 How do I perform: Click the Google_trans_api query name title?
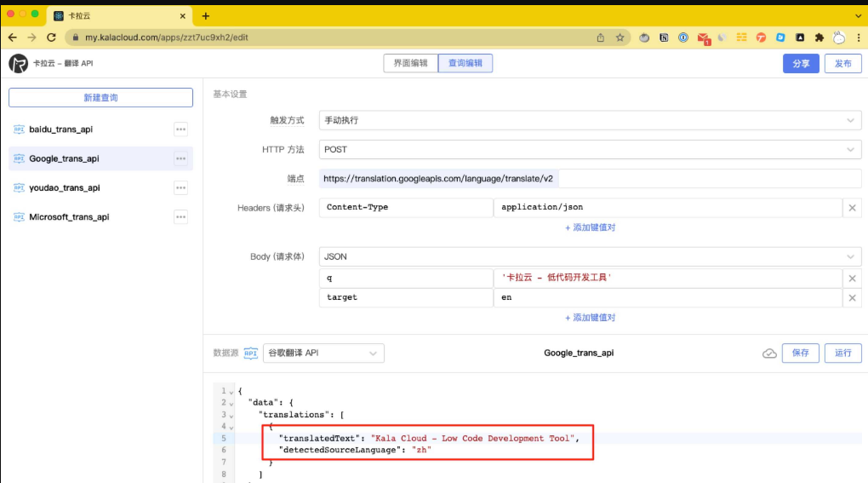pyautogui.click(x=579, y=353)
